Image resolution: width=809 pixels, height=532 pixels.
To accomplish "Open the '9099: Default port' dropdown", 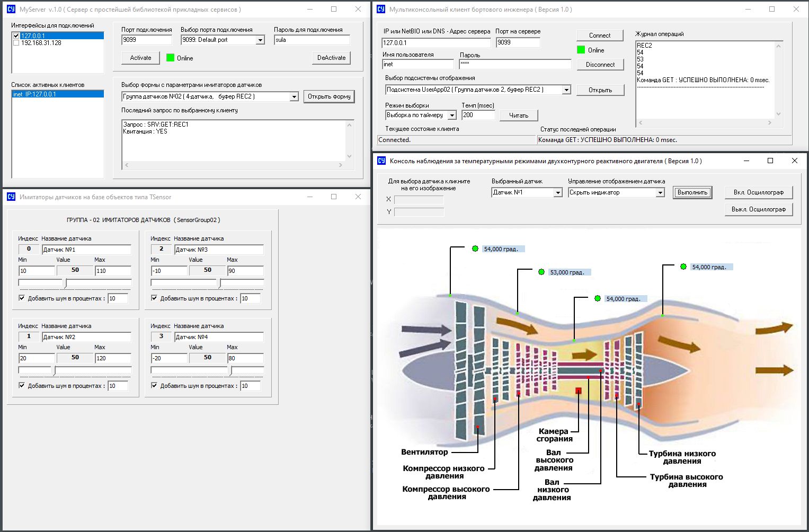I will coord(260,40).
